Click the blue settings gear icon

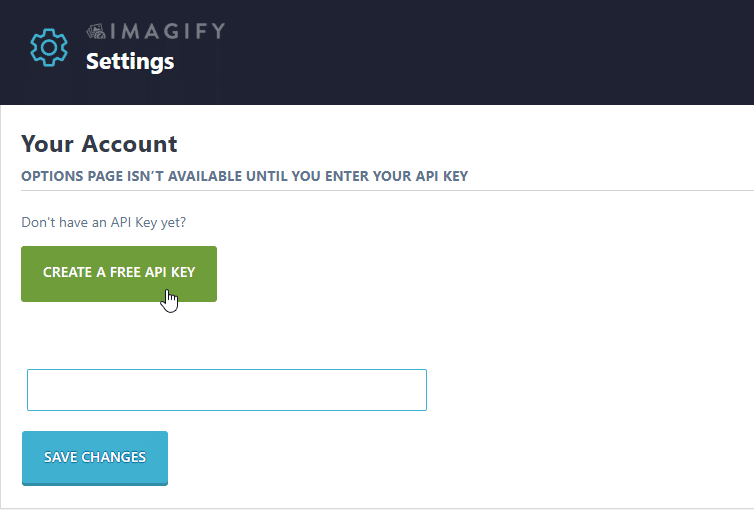(x=49, y=47)
